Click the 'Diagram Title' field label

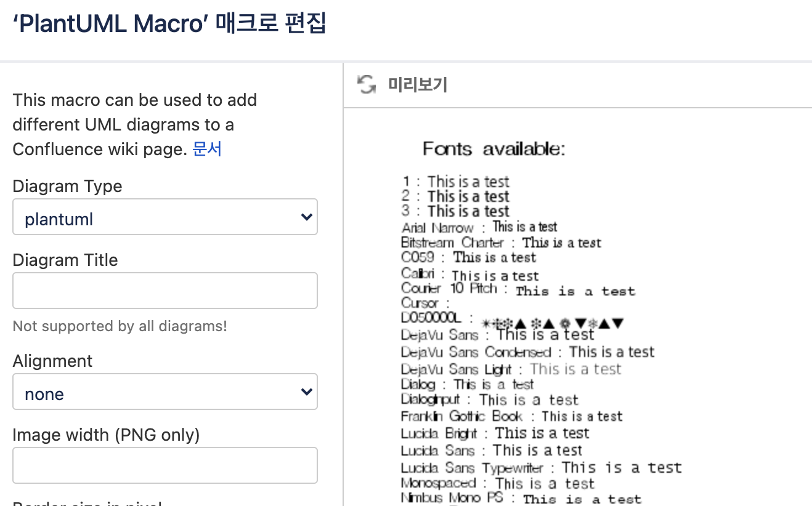coord(65,260)
